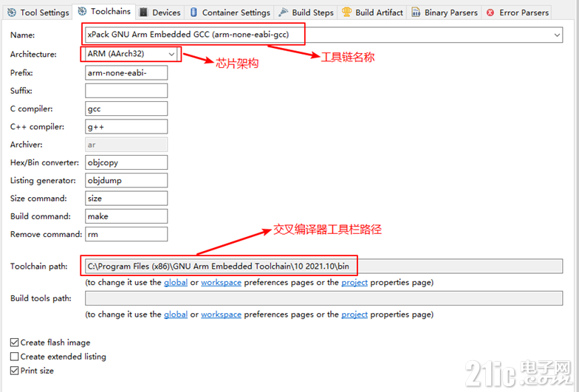579x392 pixels.
Task: Click the Toolchain path field
Action: point(323,266)
